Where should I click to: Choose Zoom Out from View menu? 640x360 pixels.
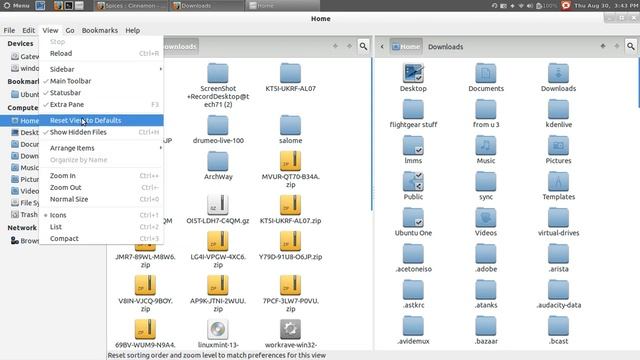101,188
